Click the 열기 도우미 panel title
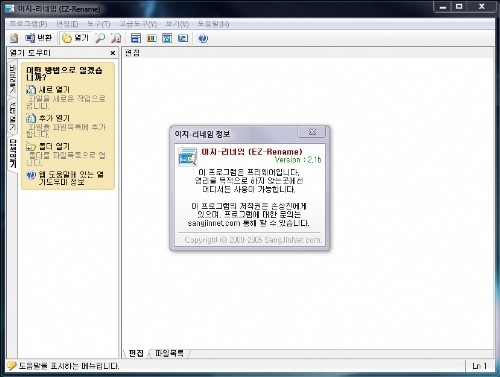The height and width of the screenshot is (377, 500). [30, 53]
